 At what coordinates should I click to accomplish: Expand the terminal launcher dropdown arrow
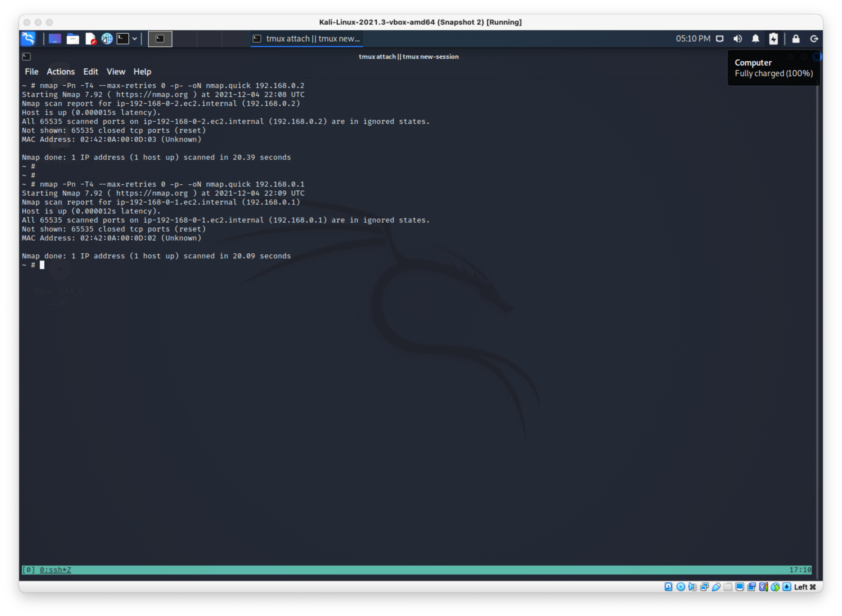click(x=134, y=38)
